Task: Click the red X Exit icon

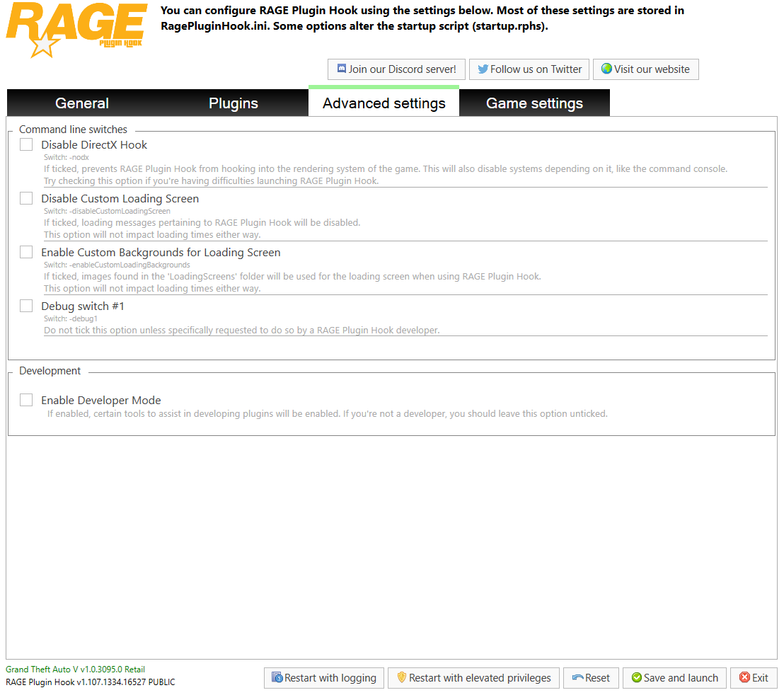Action: [744, 677]
